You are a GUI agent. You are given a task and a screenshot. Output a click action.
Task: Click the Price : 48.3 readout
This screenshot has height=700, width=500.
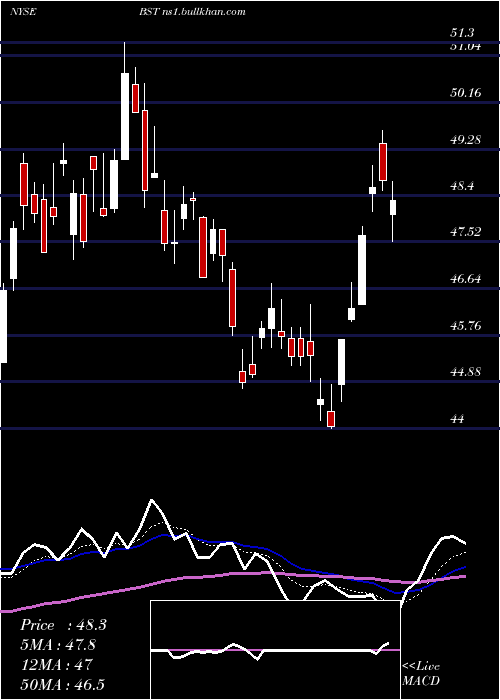[x=63, y=625]
